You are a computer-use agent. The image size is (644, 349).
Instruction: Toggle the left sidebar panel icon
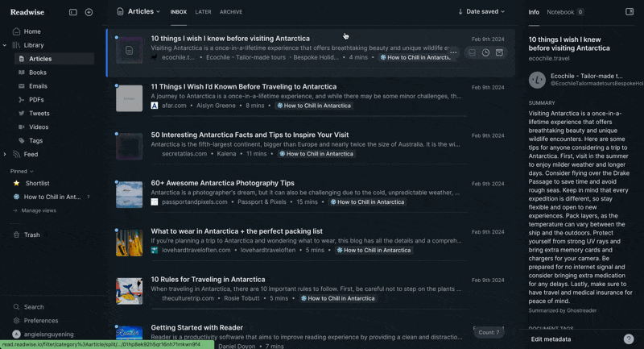click(x=73, y=12)
